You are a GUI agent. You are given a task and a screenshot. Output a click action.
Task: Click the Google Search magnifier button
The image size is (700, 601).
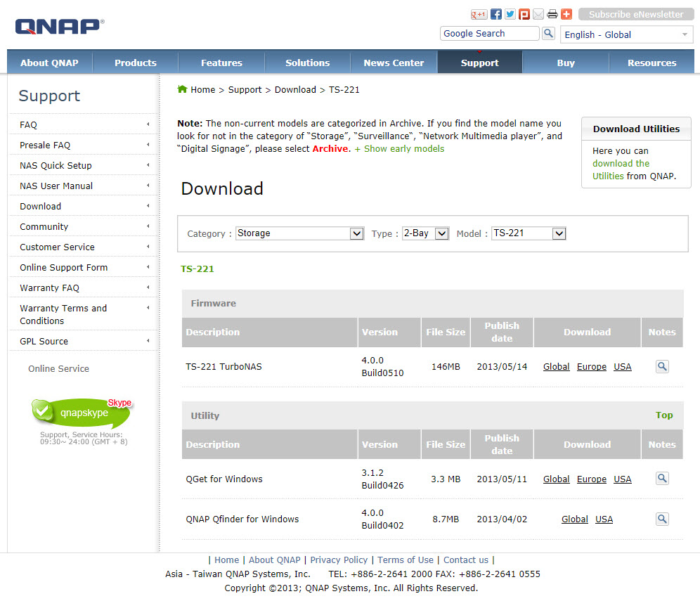[548, 34]
